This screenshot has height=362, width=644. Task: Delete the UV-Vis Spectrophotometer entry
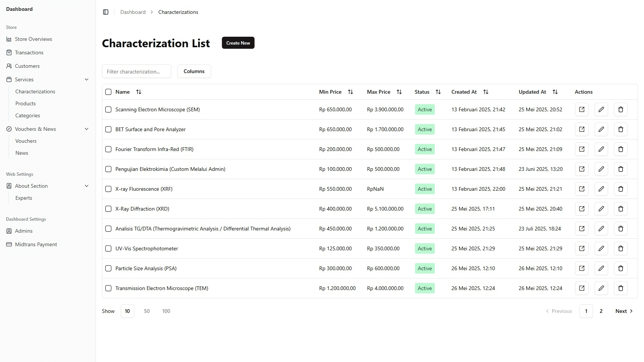[x=620, y=248]
